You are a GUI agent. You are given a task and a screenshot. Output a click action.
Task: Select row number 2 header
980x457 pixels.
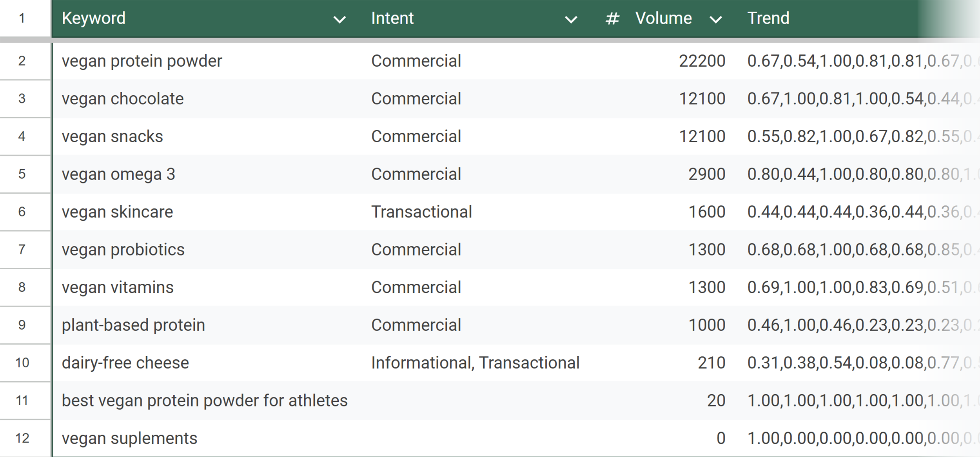coord(22,61)
